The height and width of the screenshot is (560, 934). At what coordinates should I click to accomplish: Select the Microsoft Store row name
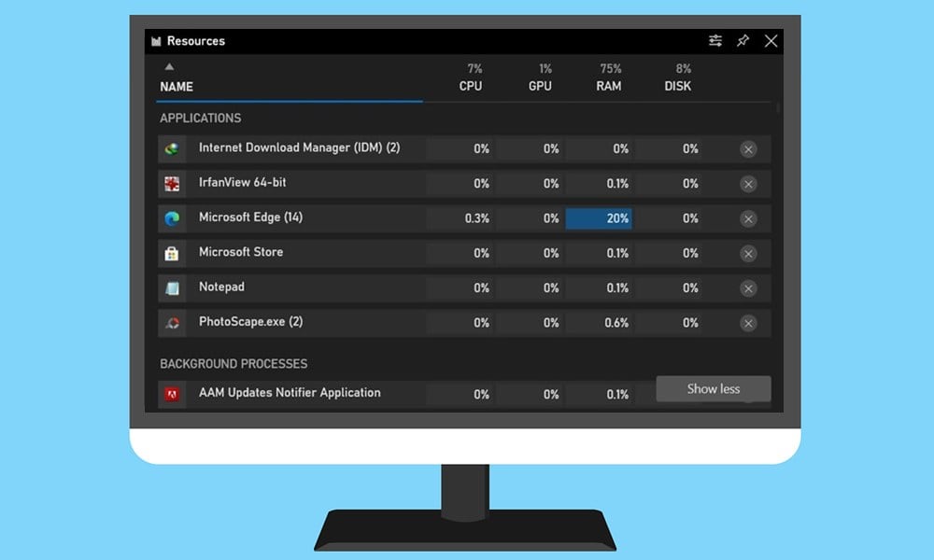coord(241,252)
